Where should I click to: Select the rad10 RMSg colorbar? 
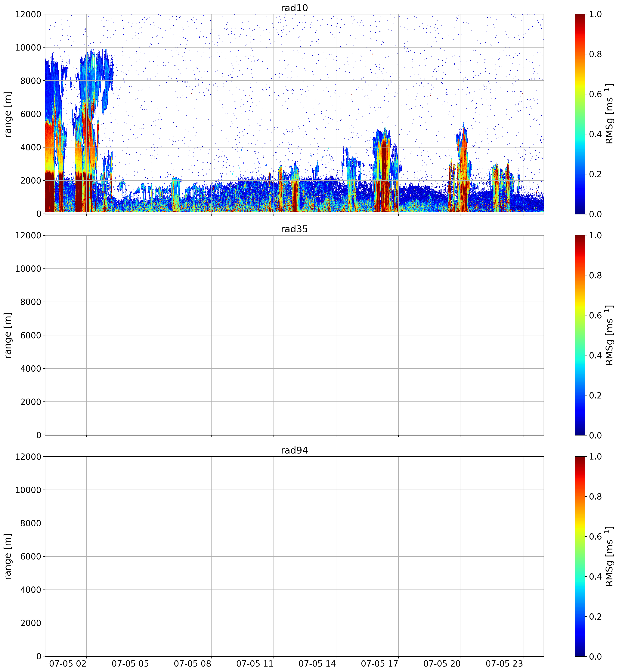click(580, 114)
